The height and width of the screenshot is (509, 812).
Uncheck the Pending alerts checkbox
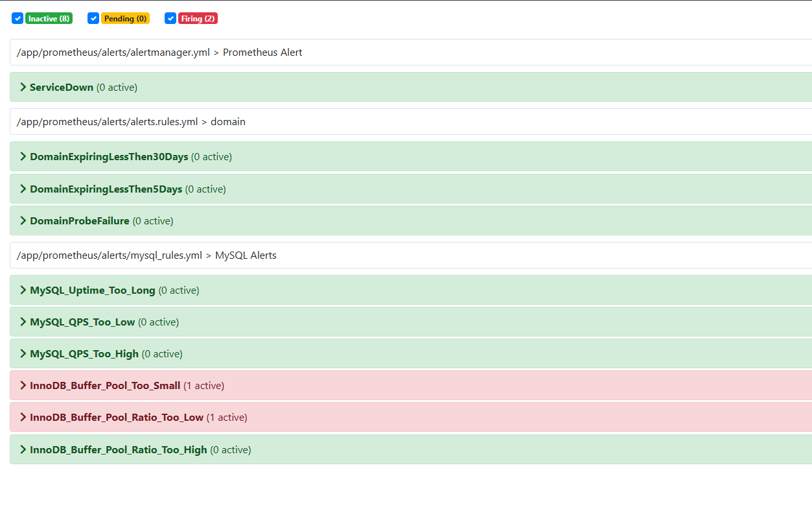93,19
